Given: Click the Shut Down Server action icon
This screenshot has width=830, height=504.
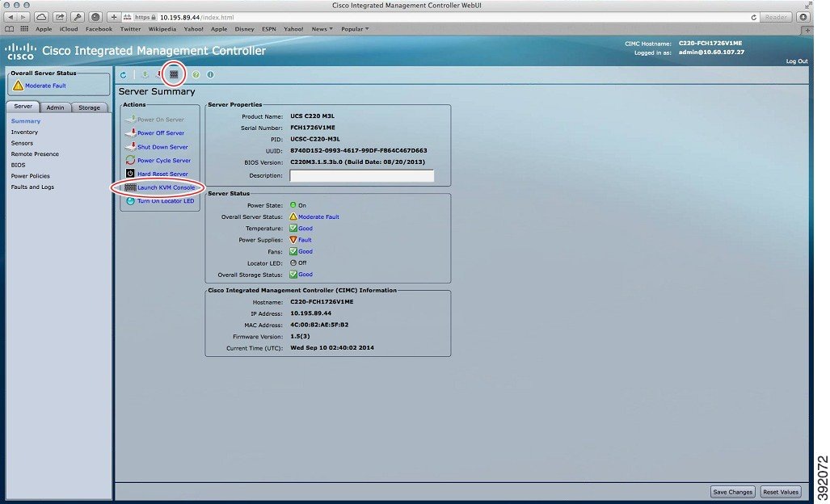Looking at the screenshot, I should click(x=130, y=146).
